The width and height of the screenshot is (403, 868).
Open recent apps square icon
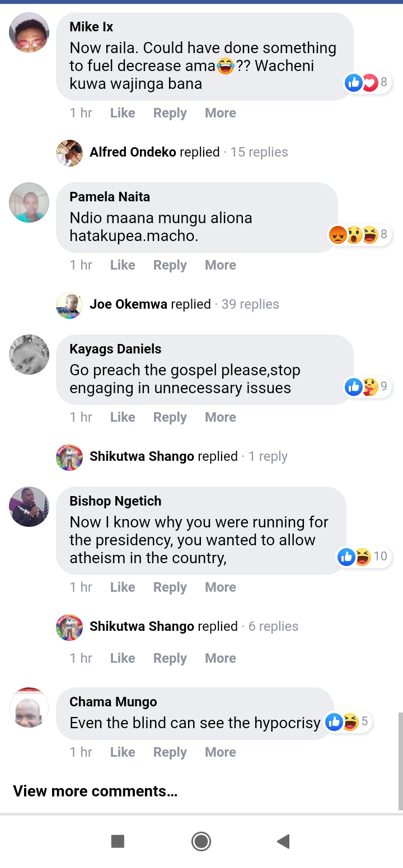[x=118, y=841]
